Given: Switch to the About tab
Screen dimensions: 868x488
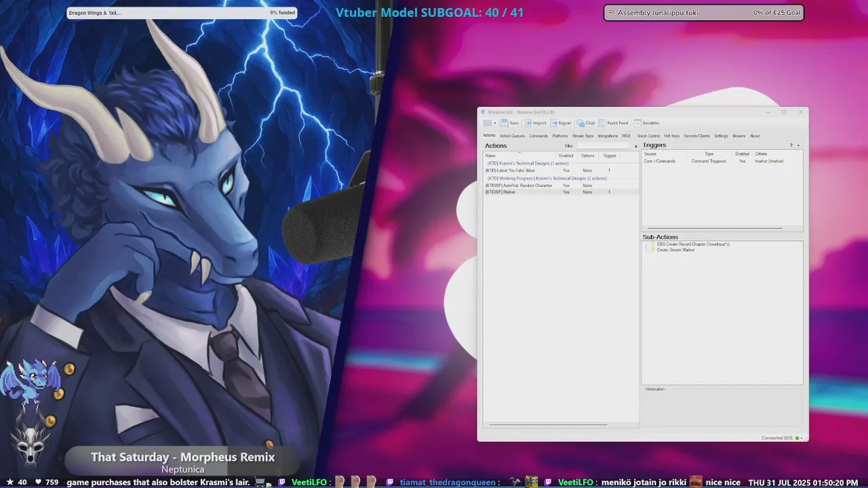Looking at the screenshot, I should point(755,136).
